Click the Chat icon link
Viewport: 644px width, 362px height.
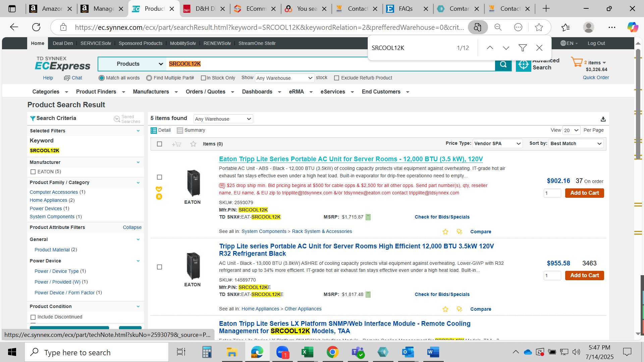(x=73, y=78)
